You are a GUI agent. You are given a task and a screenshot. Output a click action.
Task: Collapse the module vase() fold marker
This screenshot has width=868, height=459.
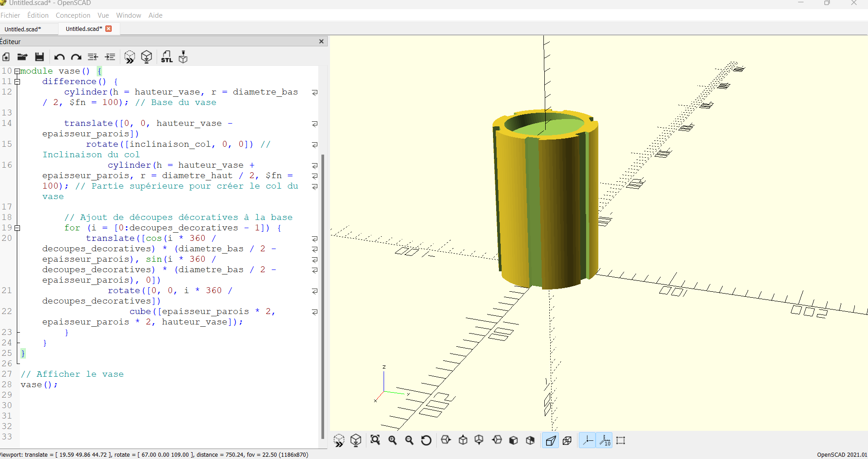[17, 71]
